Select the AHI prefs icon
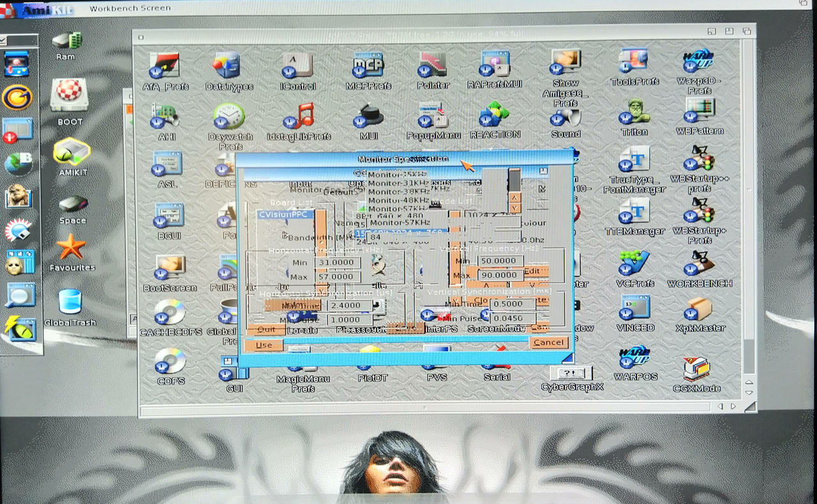 165,117
